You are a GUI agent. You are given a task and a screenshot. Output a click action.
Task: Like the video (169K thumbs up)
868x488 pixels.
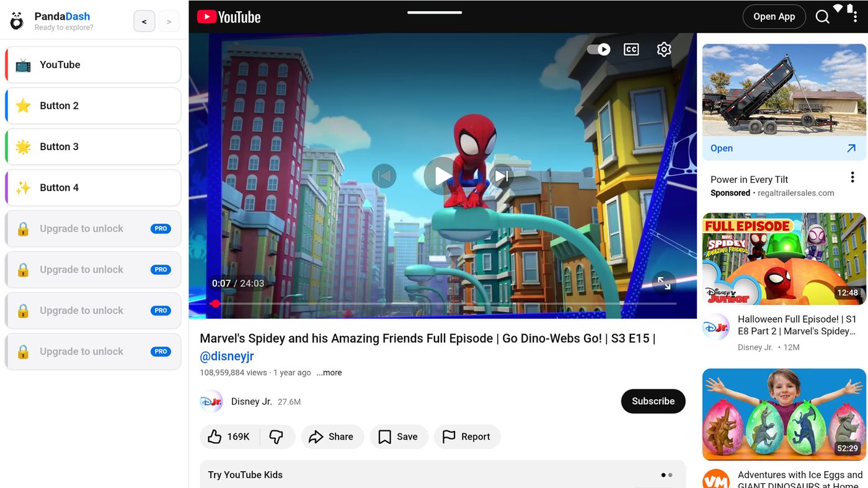229,437
